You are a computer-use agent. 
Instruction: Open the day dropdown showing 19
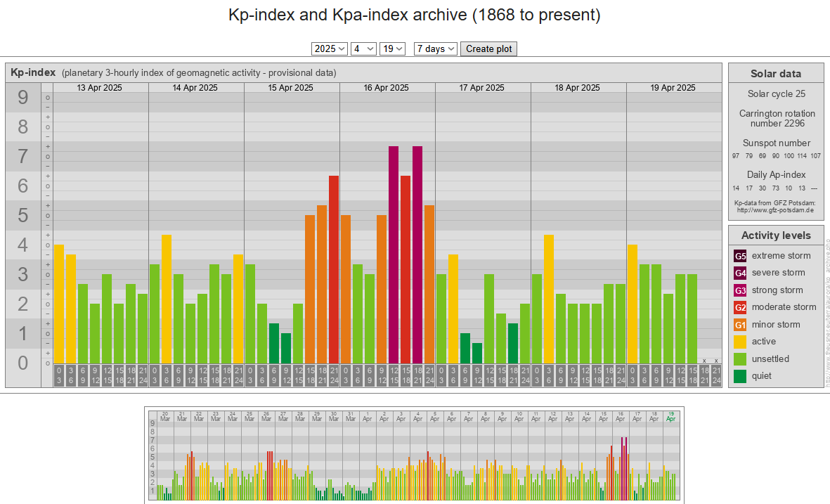[392, 49]
